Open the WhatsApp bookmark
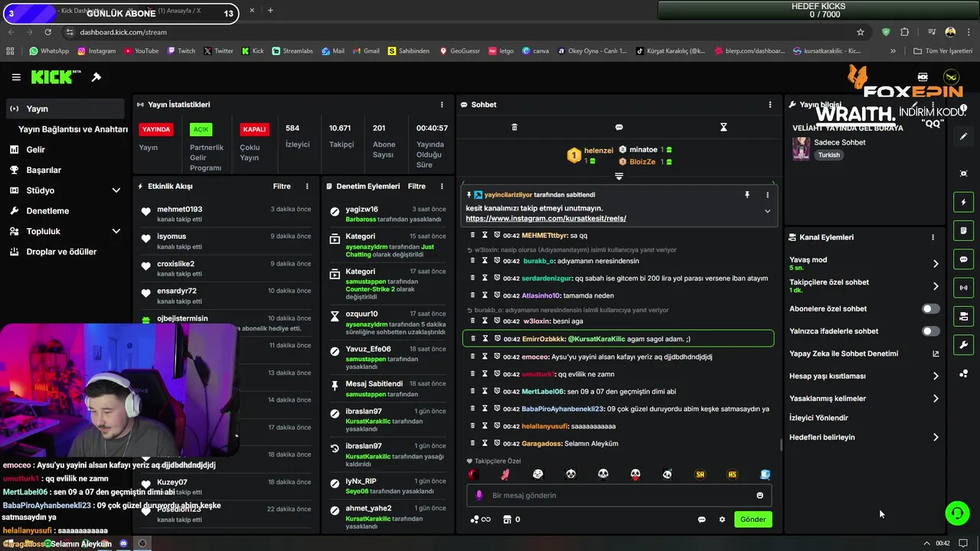 pyautogui.click(x=48, y=51)
